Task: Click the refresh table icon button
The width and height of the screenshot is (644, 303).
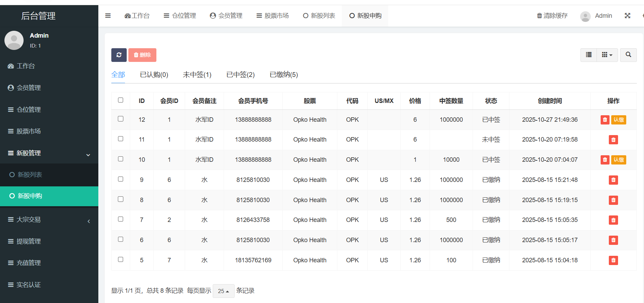Action: point(119,55)
